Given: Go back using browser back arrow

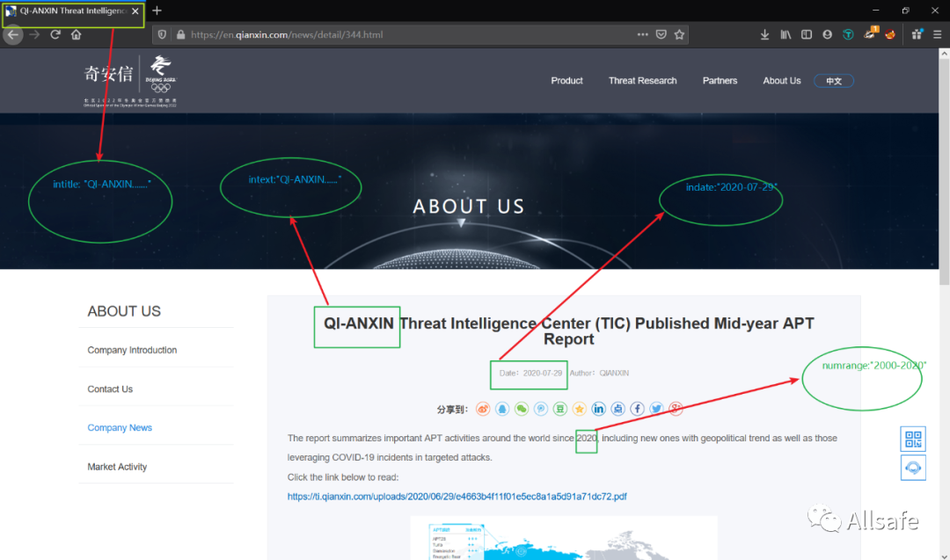Looking at the screenshot, I should pyautogui.click(x=12, y=34).
